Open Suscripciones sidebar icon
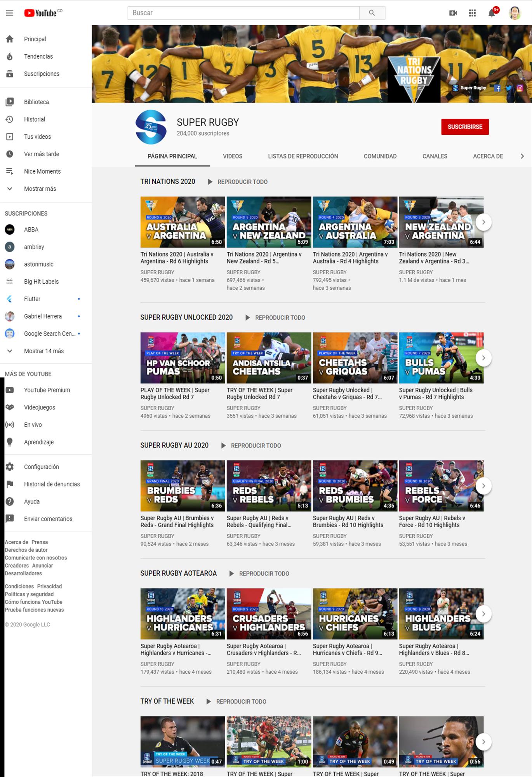 point(10,74)
